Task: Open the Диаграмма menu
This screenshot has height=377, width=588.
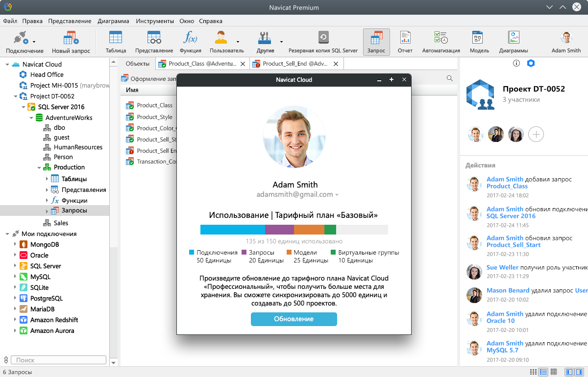Action: [x=113, y=21]
